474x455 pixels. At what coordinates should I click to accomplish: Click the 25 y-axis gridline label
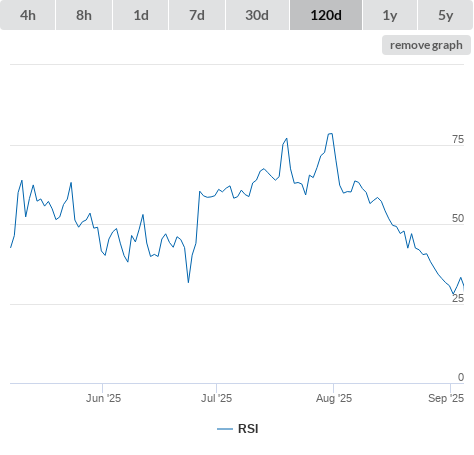pos(458,298)
